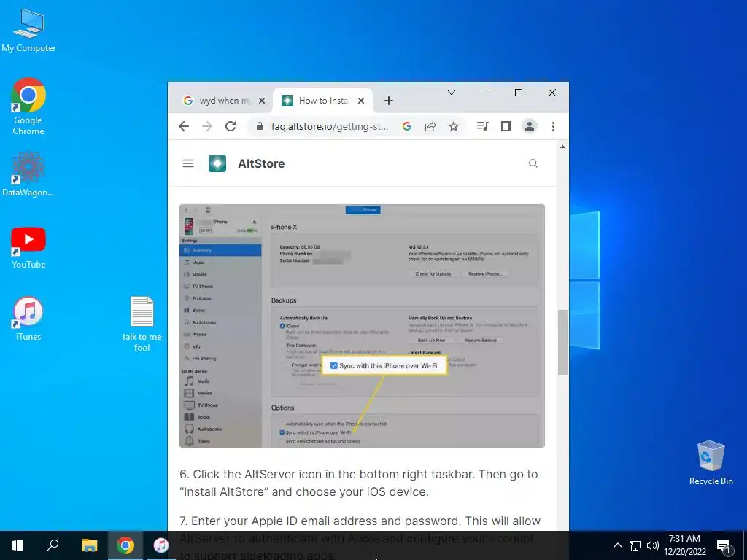Viewport: 747px width, 560px height.
Task: Open the AltStore hamburger menu
Action: point(188,163)
